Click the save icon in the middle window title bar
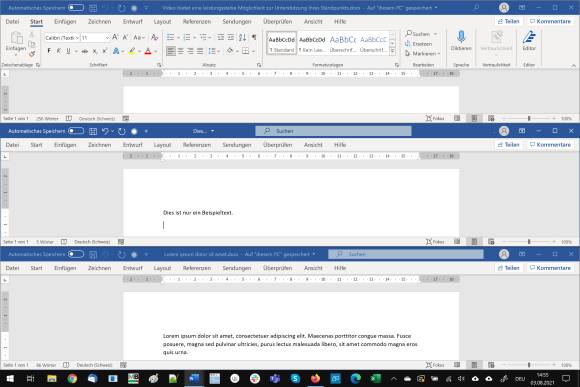The image size is (580, 387). coord(93,131)
